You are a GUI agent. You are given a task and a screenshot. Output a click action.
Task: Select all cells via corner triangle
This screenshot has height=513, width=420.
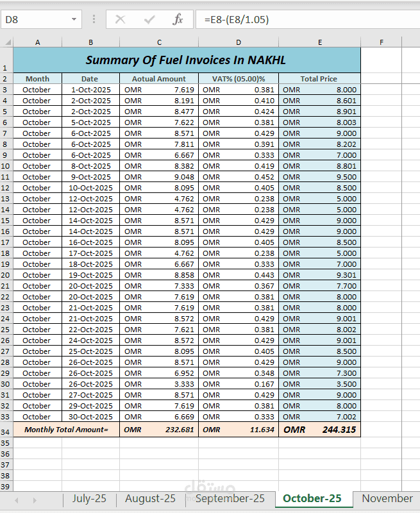pos(7,42)
